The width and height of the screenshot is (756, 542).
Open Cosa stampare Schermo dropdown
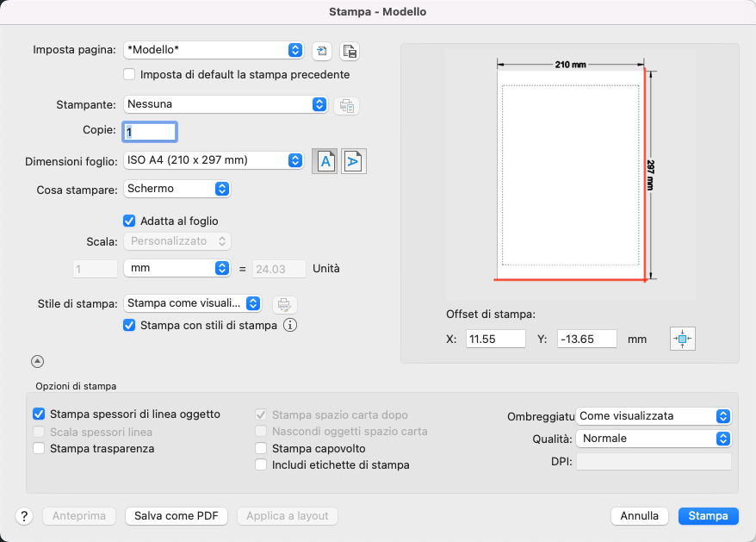pos(177,189)
